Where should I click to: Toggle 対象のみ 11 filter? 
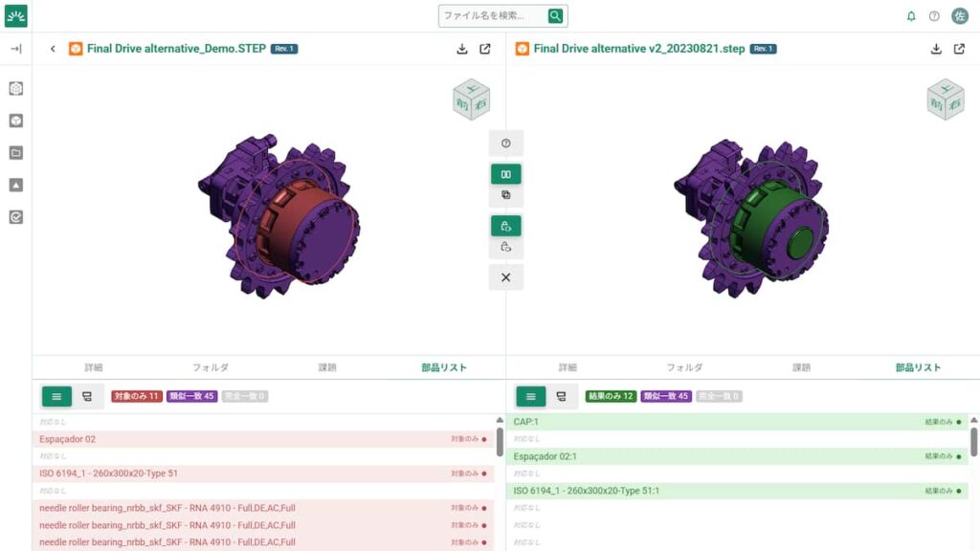[137, 396]
